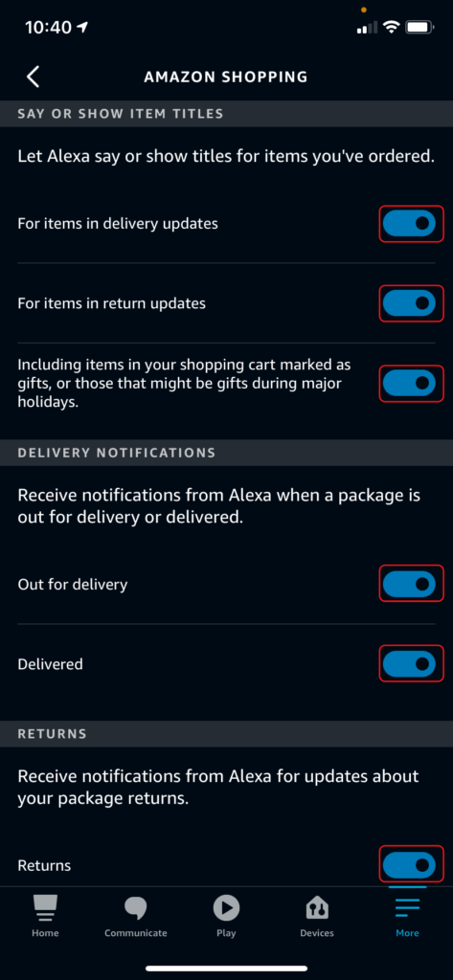Tap the home indicator bar at bottom
Viewport: 453px width, 980px height.
[226, 969]
